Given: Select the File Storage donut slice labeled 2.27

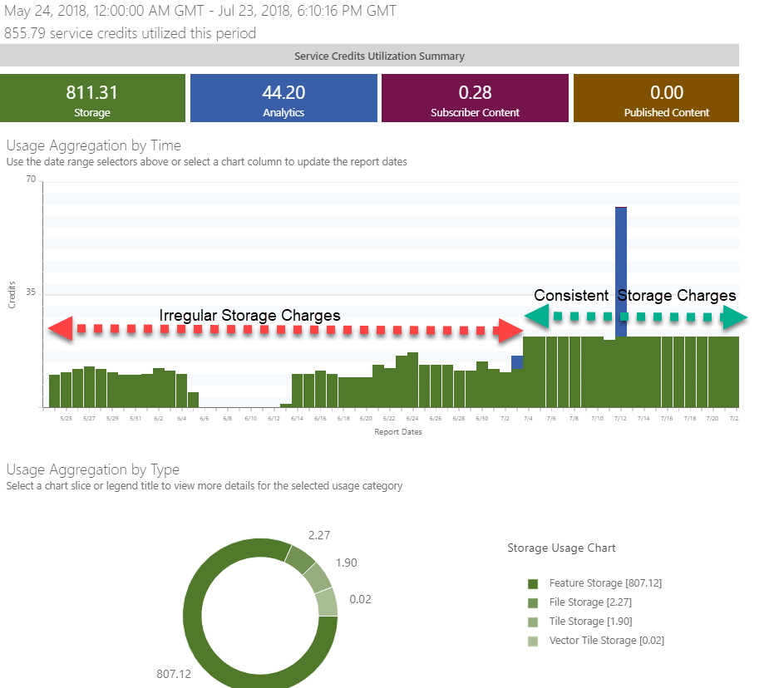Looking at the screenshot, I should pyautogui.click(x=300, y=559).
